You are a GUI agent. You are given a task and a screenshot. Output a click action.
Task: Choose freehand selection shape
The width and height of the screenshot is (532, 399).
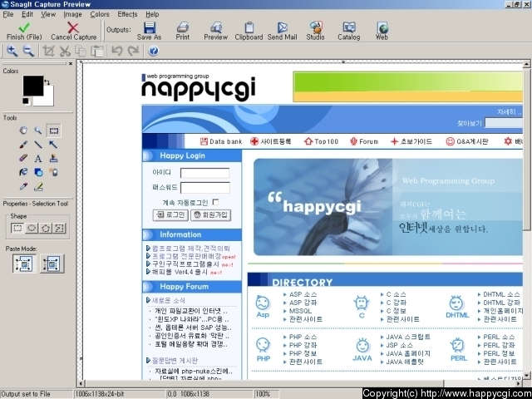pyautogui.click(x=59, y=228)
